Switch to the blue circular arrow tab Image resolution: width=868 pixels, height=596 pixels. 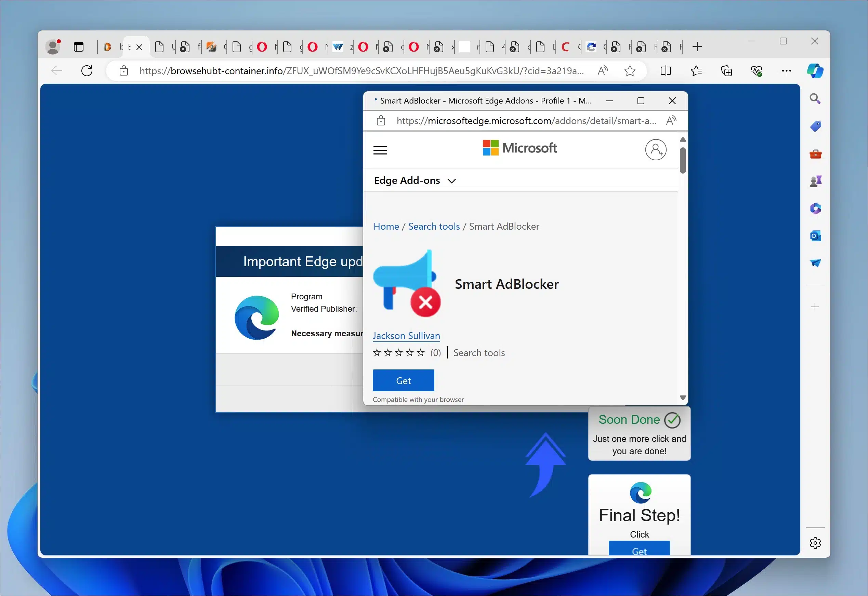tap(591, 47)
